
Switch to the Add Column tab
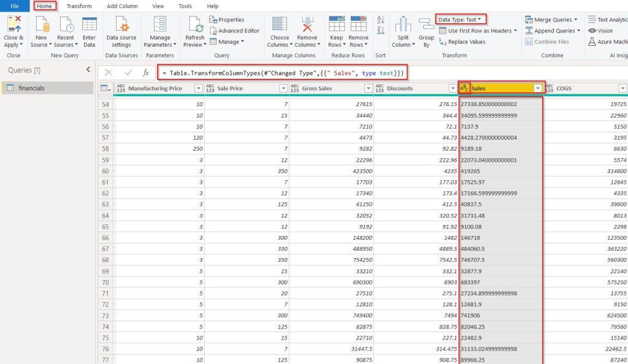tap(122, 6)
